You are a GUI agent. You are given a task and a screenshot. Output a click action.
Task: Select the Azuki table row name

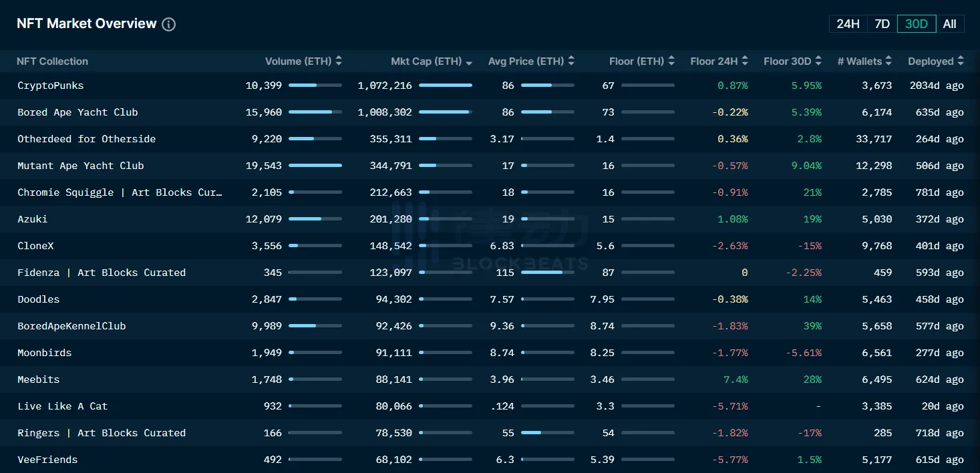33,219
